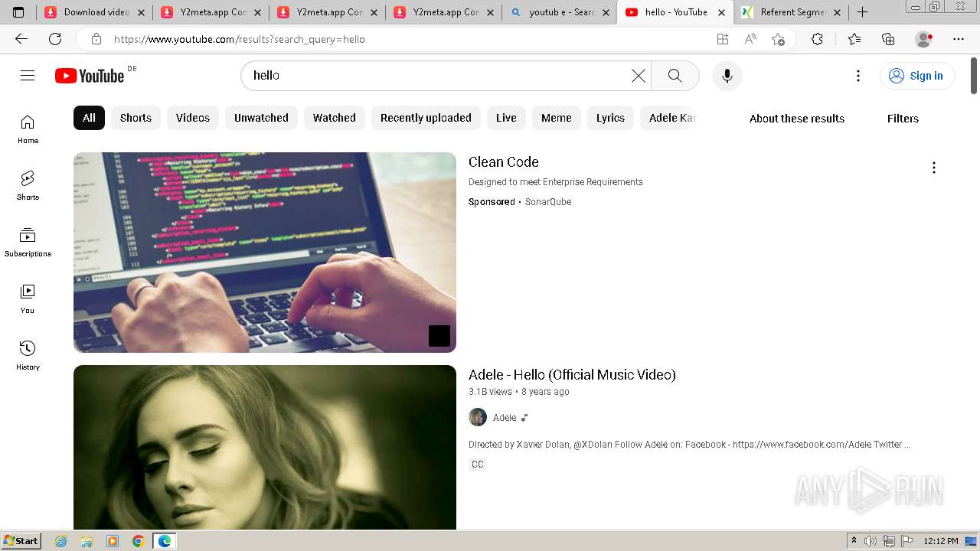Open the Adele Hello video thumbnail
This screenshot has width=980, height=551.
265,447
